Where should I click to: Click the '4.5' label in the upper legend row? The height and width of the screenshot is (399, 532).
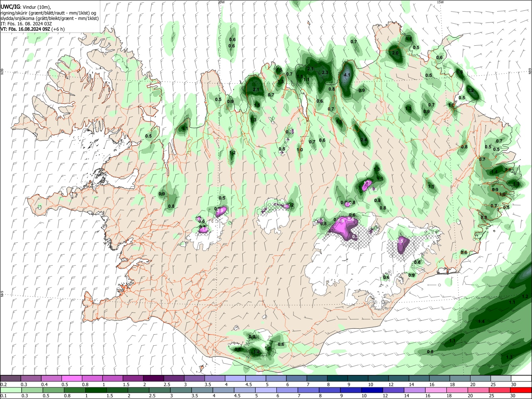(249, 384)
